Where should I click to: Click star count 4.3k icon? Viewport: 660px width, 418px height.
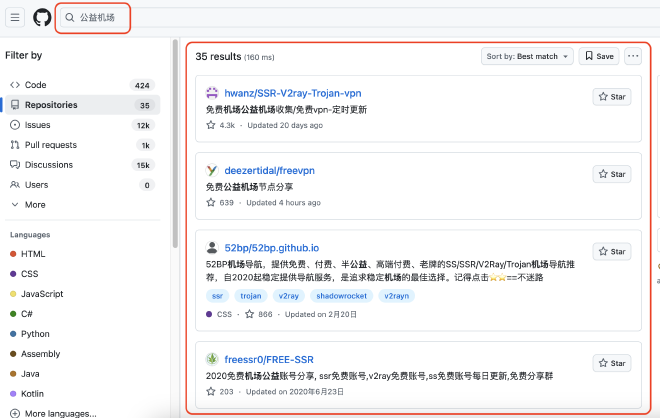pos(211,125)
